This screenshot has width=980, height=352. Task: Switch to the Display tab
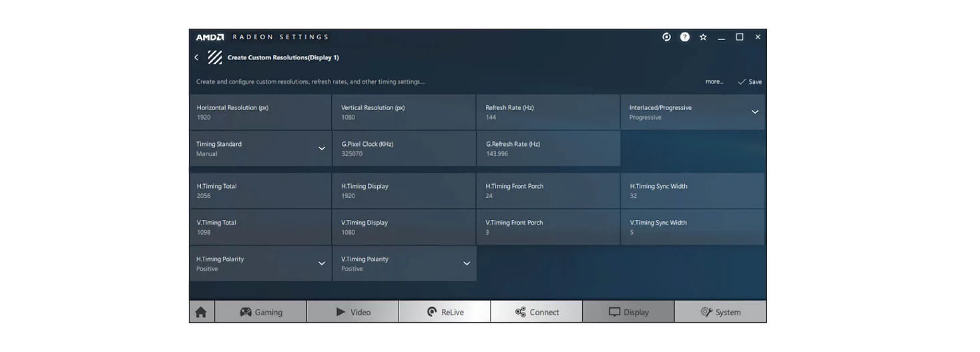coord(628,312)
